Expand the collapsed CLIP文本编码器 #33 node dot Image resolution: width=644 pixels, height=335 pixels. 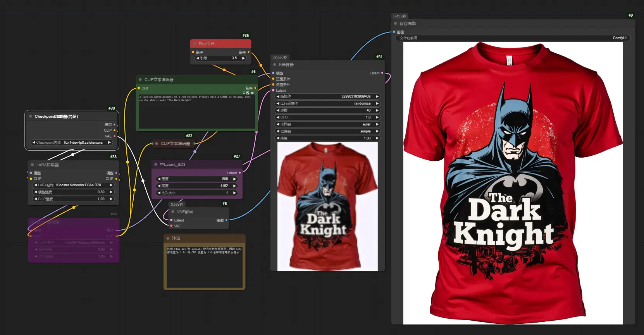[x=157, y=143]
